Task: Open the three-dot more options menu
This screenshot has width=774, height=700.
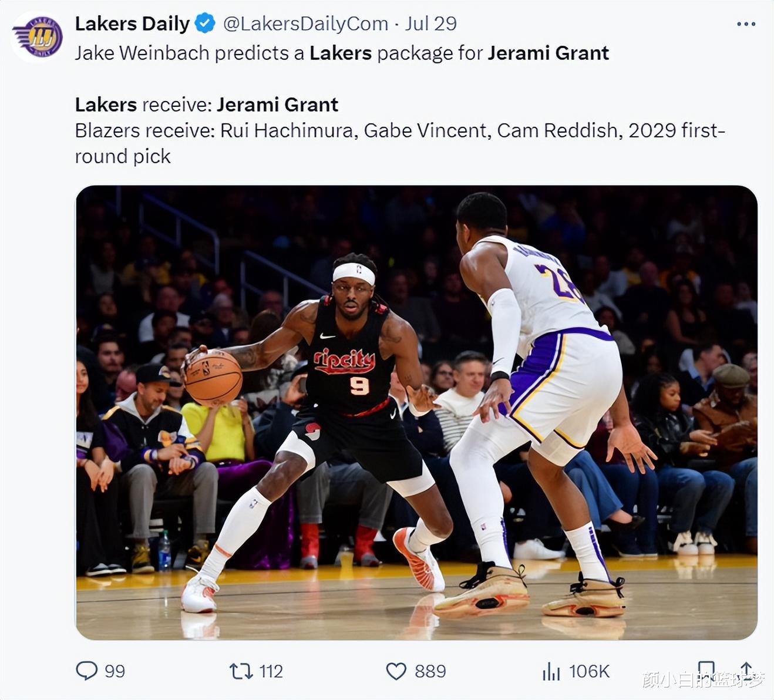Action: point(746,24)
